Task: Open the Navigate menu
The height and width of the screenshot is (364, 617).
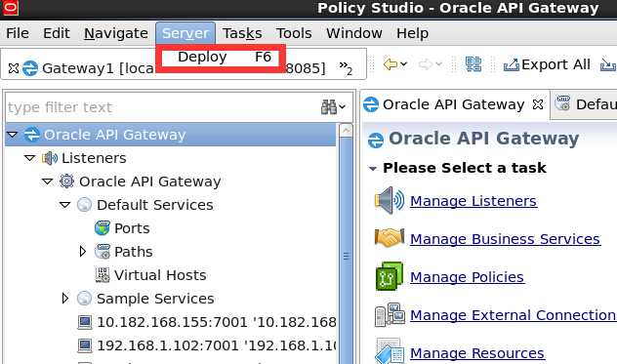Action: [x=116, y=33]
